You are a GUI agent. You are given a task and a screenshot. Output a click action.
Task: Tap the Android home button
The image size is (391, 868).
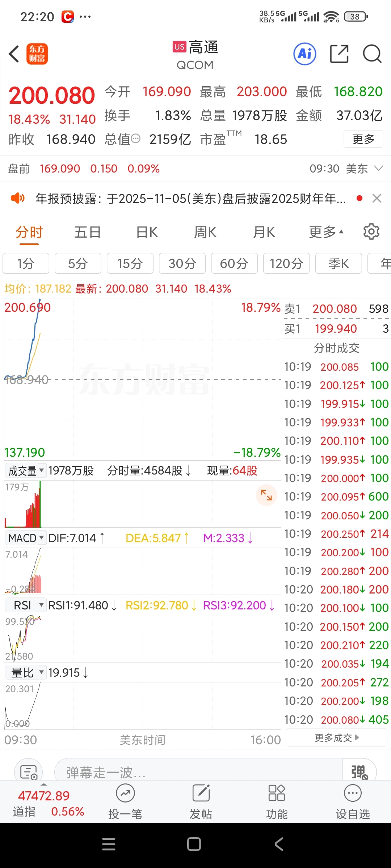click(194, 844)
